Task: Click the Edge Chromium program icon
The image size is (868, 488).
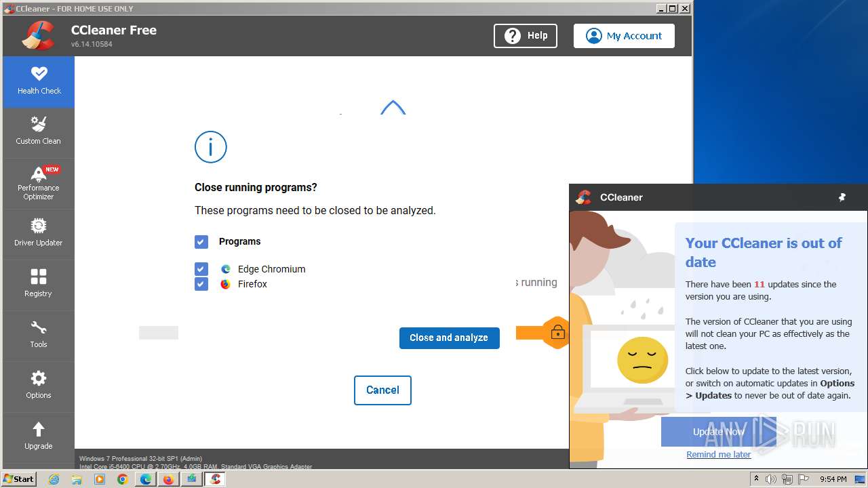Action: click(x=225, y=269)
